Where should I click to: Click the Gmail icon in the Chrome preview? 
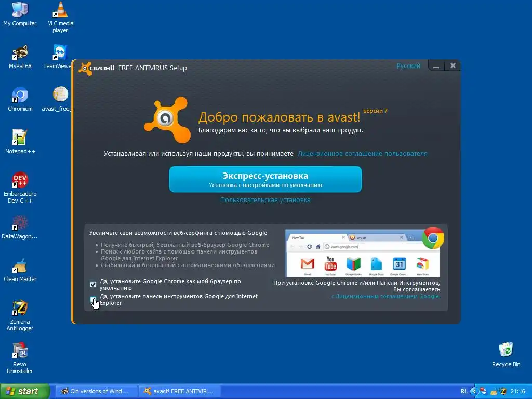(308, 264)
